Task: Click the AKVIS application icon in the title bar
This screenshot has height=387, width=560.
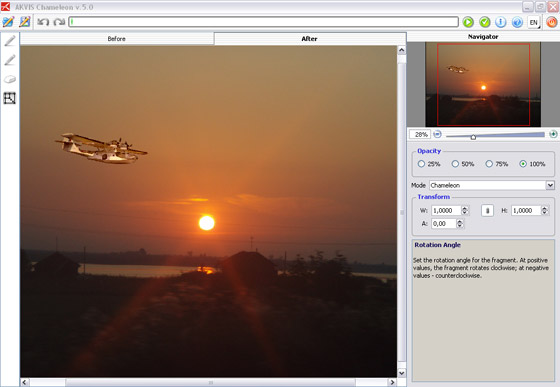Action: (5, 6)
